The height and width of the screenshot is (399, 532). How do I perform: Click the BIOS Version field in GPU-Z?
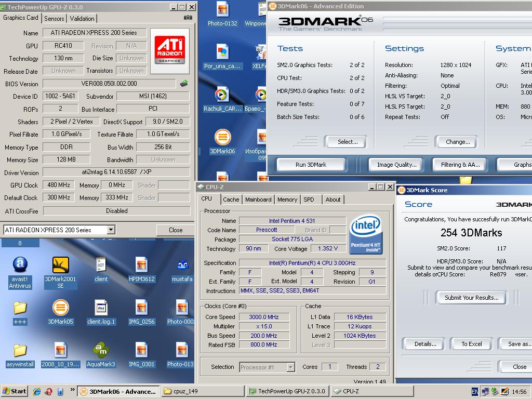coord(109,84)
